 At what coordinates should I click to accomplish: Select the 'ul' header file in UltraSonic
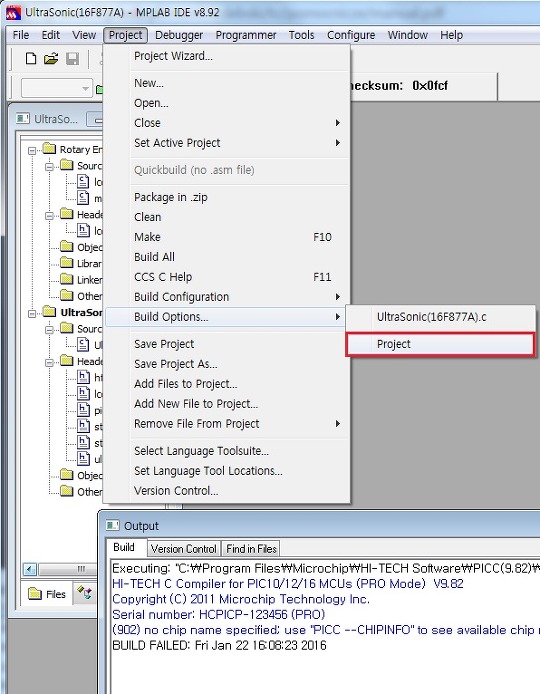89,459
